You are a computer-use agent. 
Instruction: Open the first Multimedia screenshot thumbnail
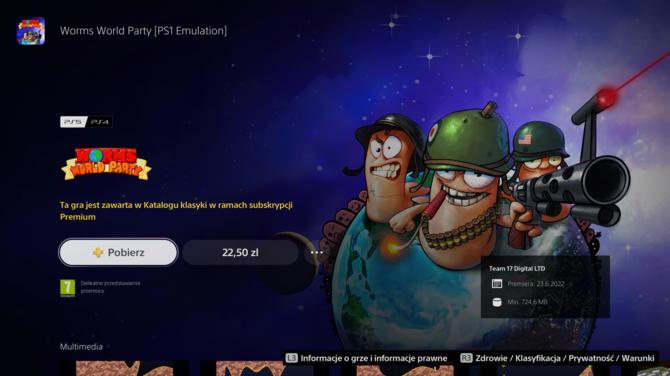point(124,368)
